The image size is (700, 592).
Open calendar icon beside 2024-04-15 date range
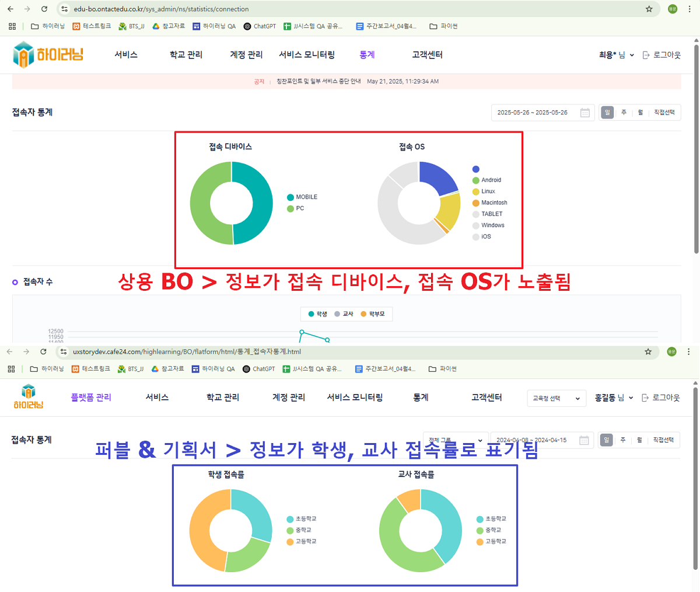click(x=584, y=440)
